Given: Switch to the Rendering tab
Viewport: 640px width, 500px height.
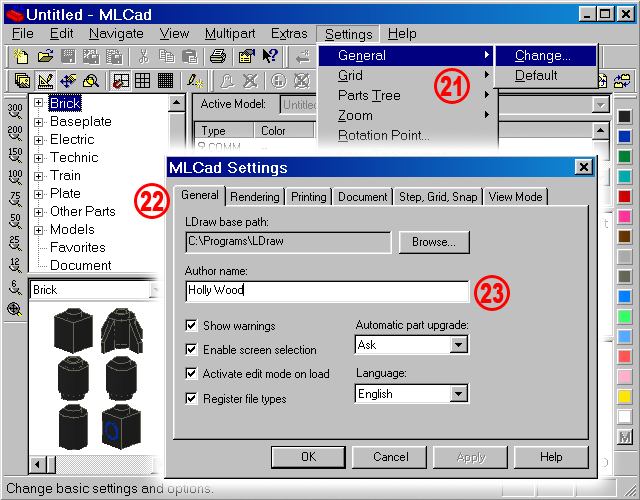Looking at the screenshot, I should click(x=255, y=197).
